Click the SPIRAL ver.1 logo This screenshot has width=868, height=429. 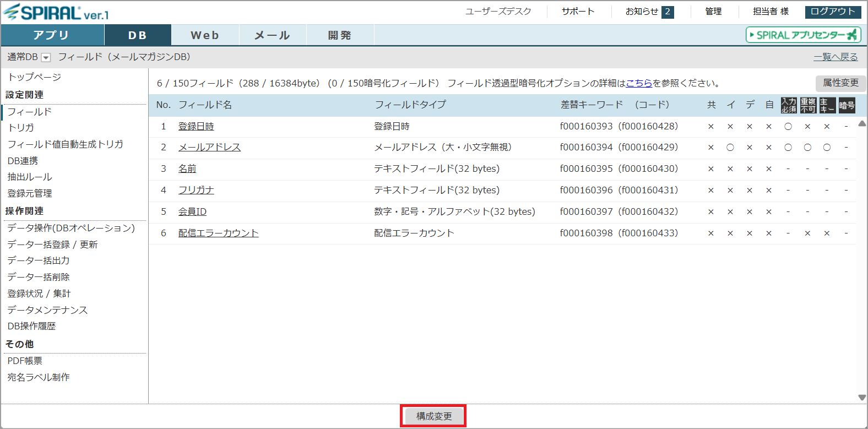click(56, 12)
